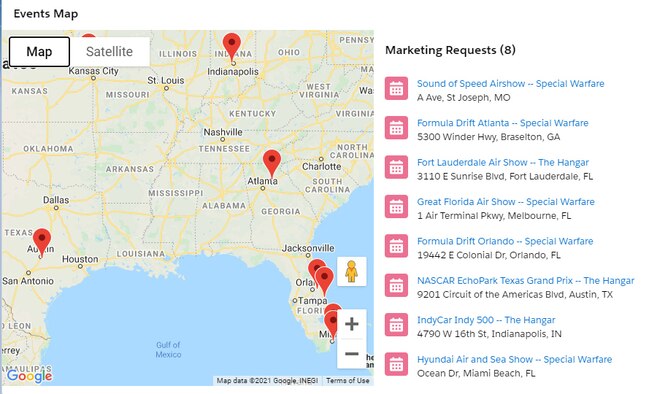Click calendar icon for Sound of Speed Airshow
This screenshot has height=394, width=649.
[396, 89]
